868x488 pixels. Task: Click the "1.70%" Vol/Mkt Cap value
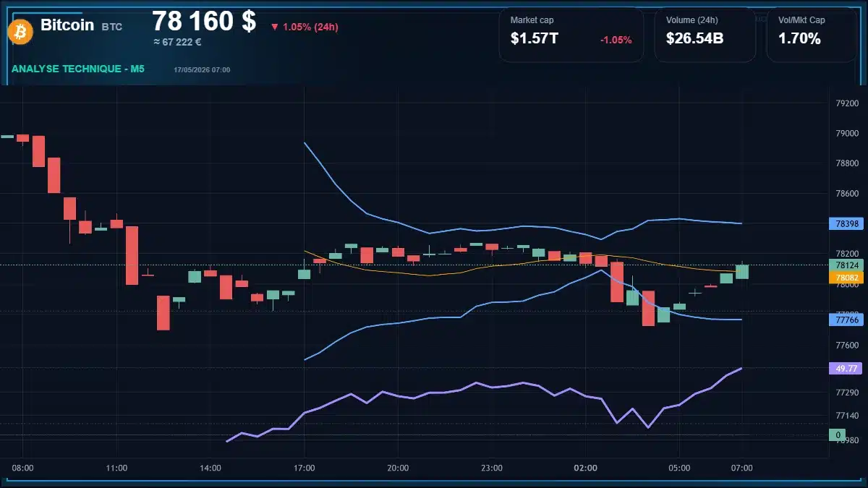click(x=799, y=39)
